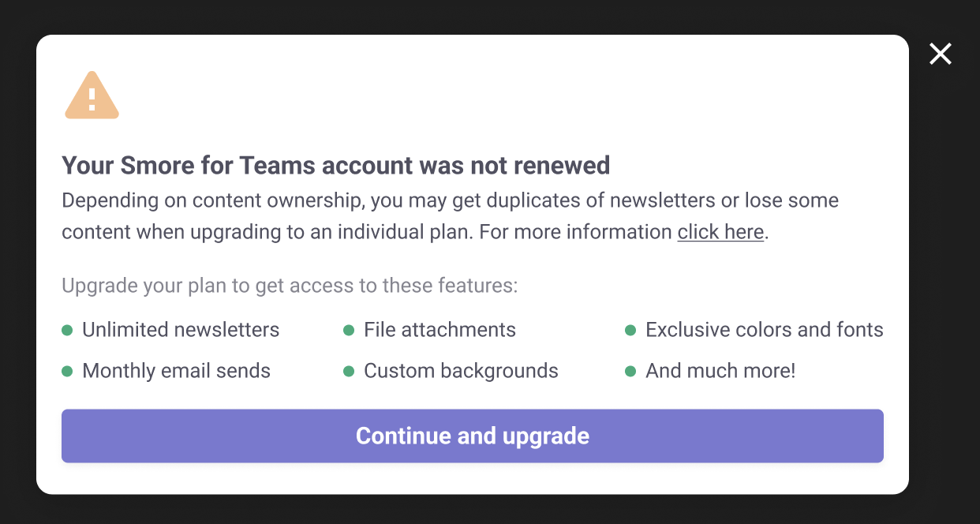The height and width of the screenshot is (524, 980).
Task: Click the Exclusive colors and fonts text
Action: click(x=764, y=330)
